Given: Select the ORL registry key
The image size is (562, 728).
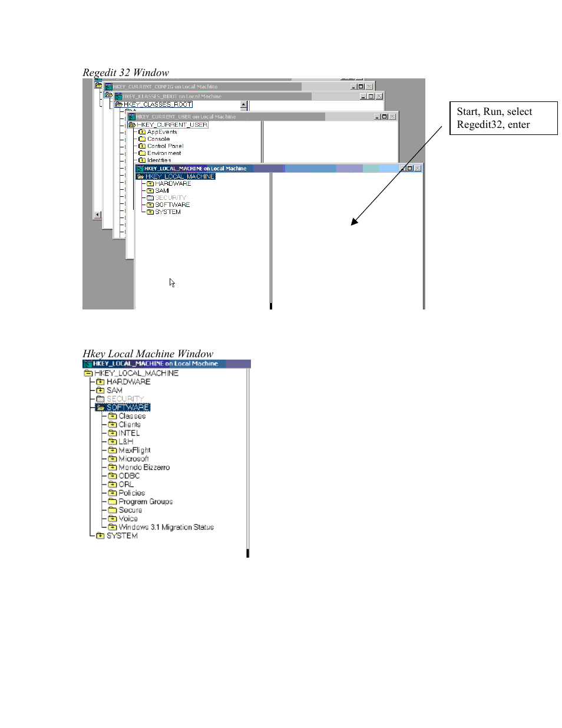Looking at the screenshot, I should [x=126, y=485].
